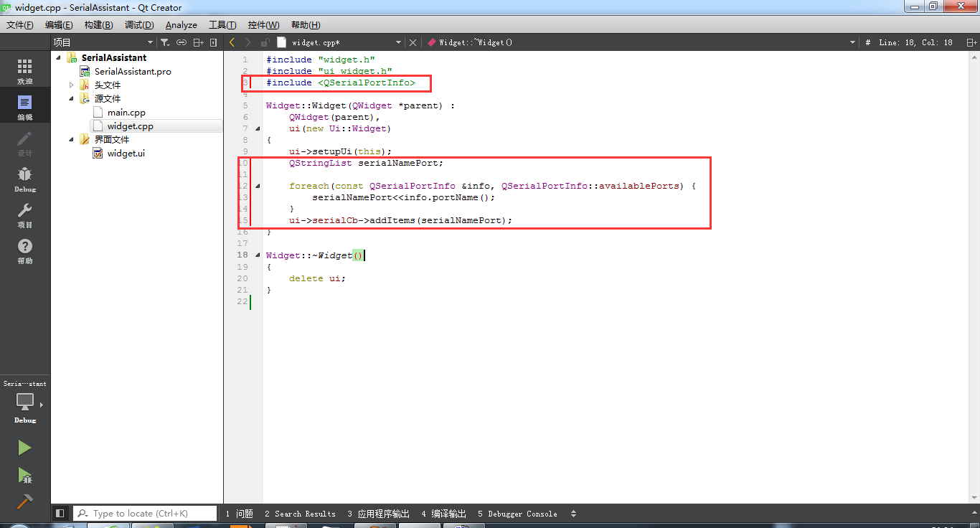Open the kit selector monitor icon
The height and width of the screenshot is (528, 980).
pos(25,402)
